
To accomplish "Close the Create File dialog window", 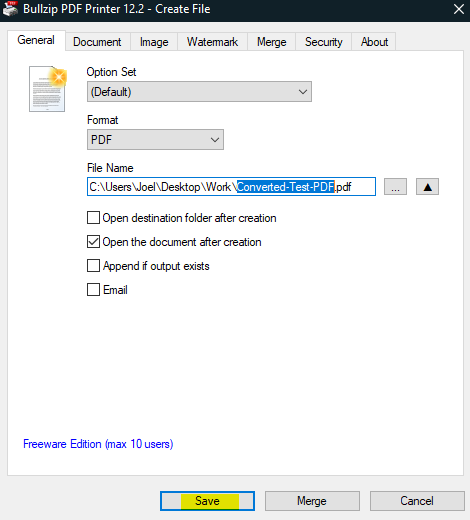I will [x=459, y=9].
